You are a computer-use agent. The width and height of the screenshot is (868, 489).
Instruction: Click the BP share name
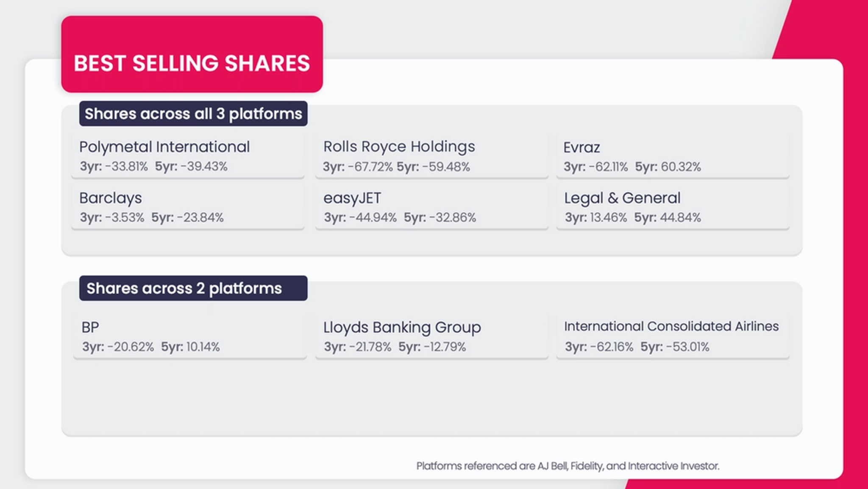point(90,327)
